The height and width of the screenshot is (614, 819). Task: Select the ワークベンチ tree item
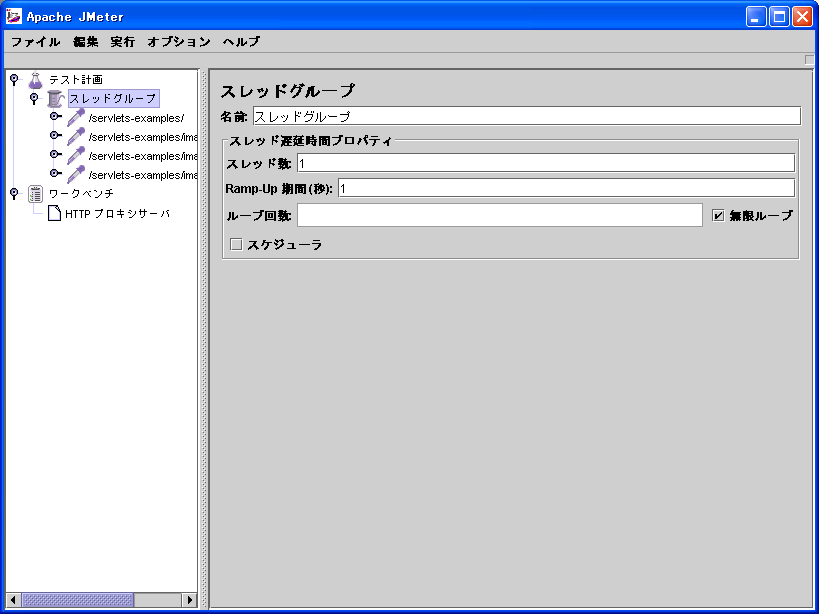(x=81, y=194)
